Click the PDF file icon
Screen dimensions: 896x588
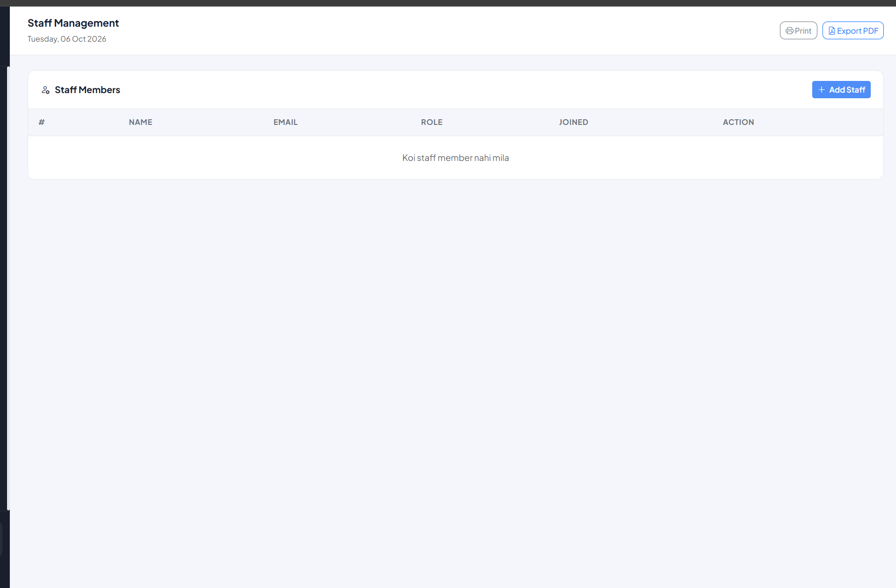click(832, 31)
